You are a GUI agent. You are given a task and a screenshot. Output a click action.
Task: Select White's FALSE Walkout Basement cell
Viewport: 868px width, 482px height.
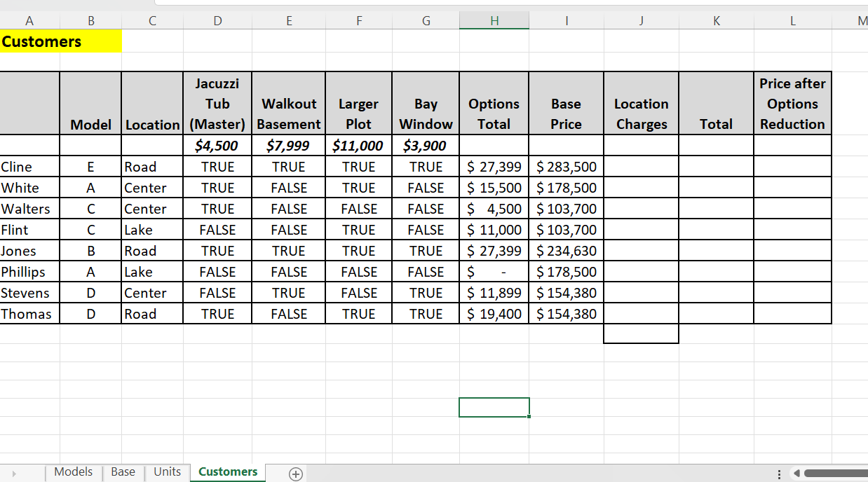coord(288,188)
